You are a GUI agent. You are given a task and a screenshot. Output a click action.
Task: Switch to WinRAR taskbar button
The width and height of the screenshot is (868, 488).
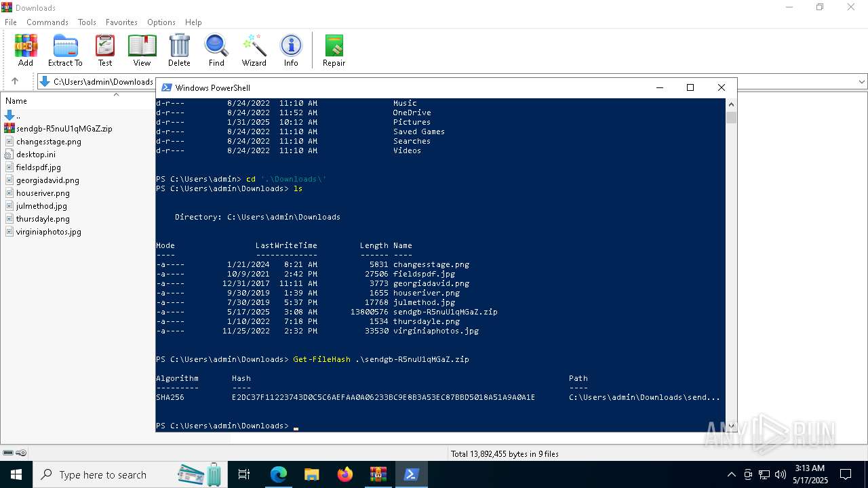point(378,474)
